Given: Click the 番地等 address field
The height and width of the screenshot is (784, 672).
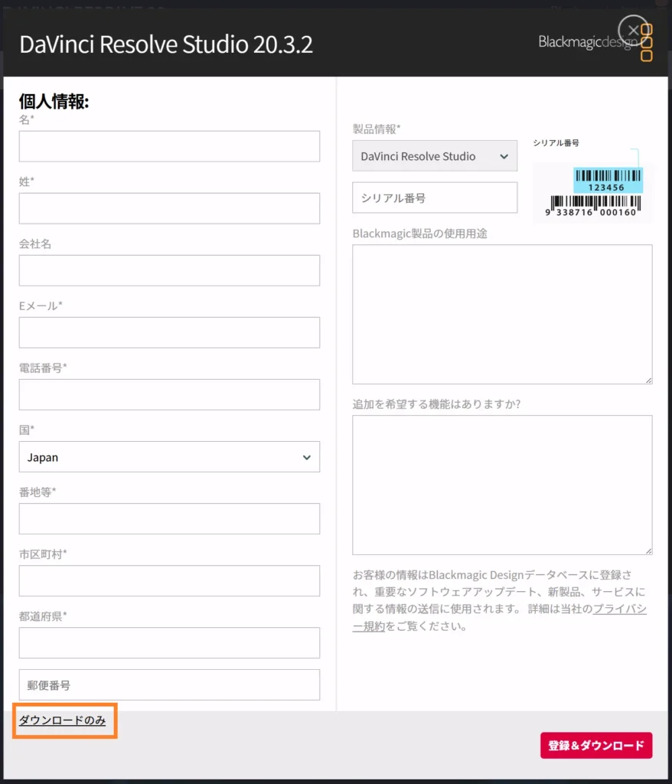Looking at the screenshot, I should pos(169,518).
